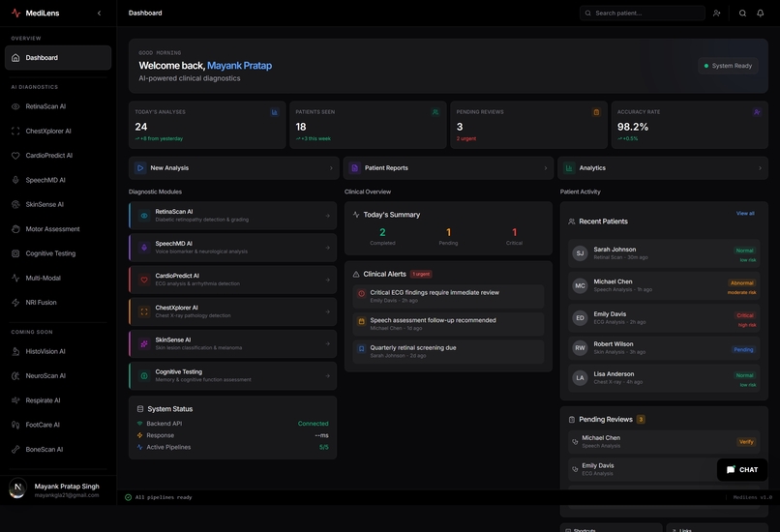Click the arrow on the Patient Reports card
Viewport: 780px width, 532px height.
pos(546,168)
